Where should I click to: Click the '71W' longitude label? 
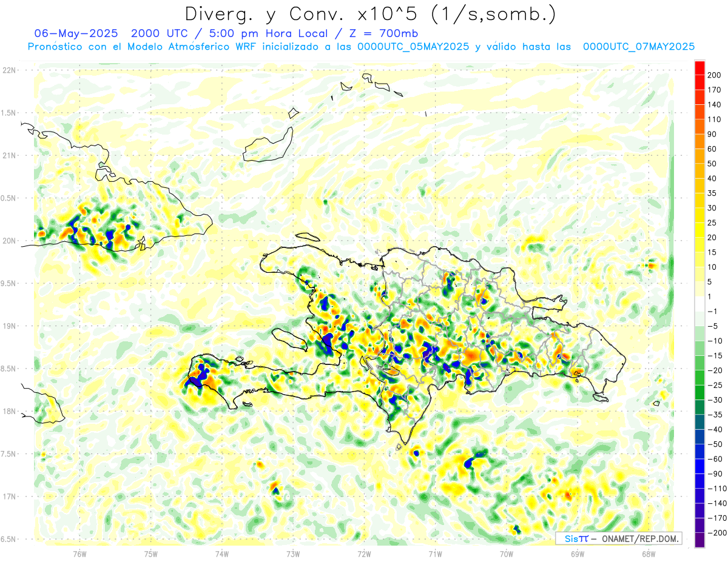click(x=435, y=554)
